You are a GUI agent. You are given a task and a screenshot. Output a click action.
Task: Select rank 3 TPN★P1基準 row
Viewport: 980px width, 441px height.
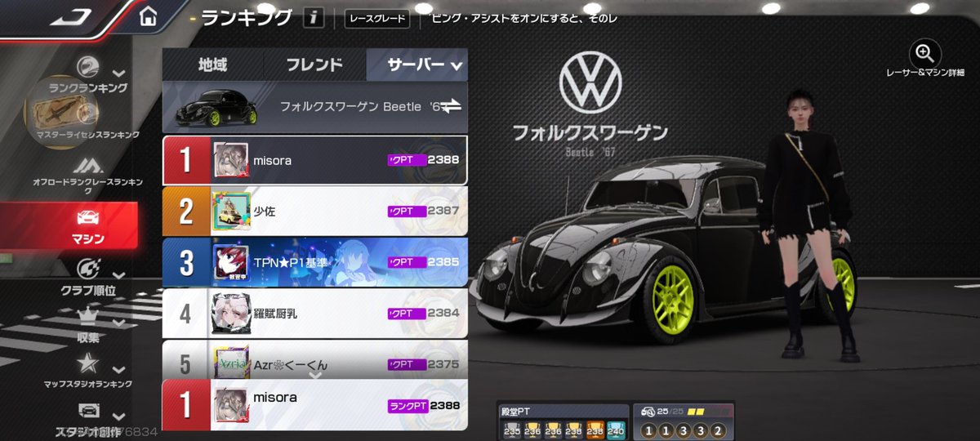coord(315,262)
